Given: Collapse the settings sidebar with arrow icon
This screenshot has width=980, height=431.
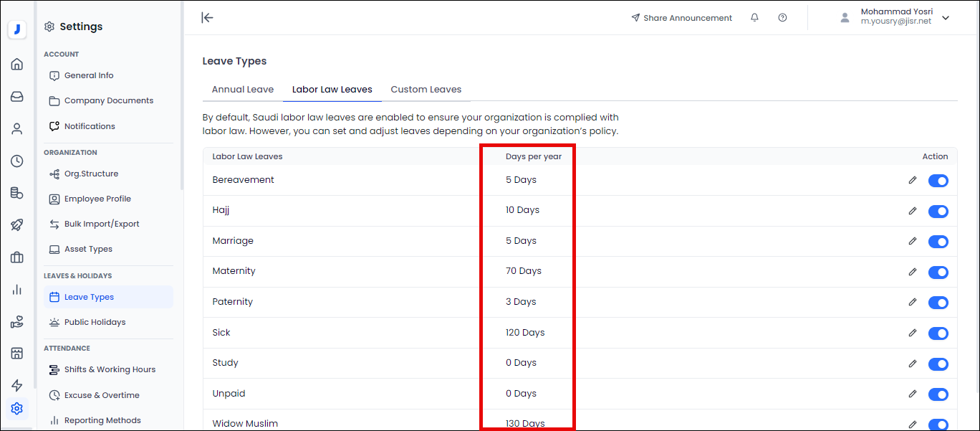Looking at the screenshot, I should pos(207,18).
